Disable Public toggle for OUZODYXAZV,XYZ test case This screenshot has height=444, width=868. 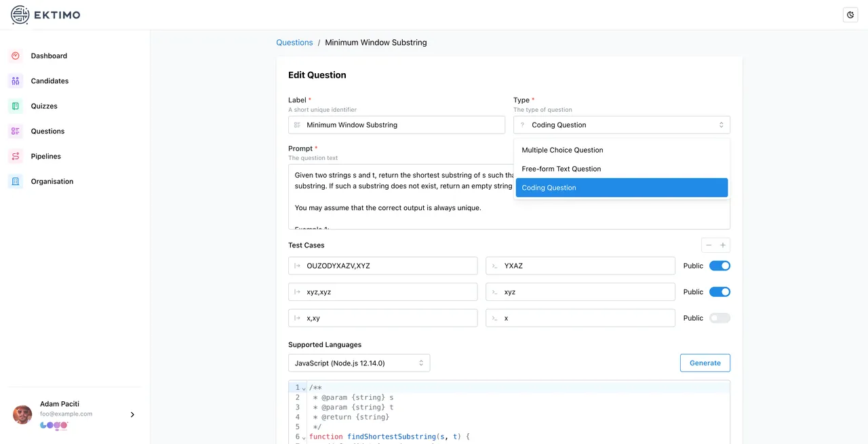coord(719,266)
